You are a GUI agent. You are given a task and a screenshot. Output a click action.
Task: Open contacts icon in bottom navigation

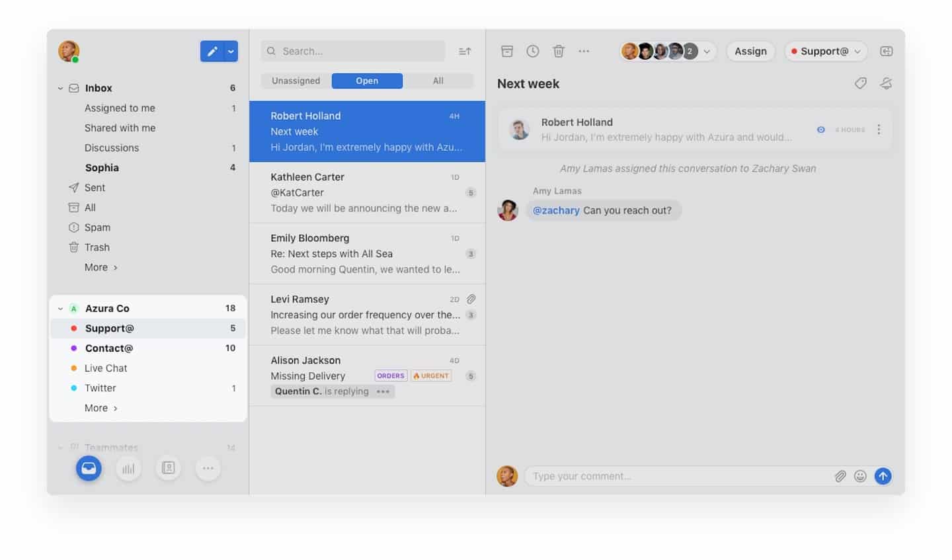(x=168, y=468)
